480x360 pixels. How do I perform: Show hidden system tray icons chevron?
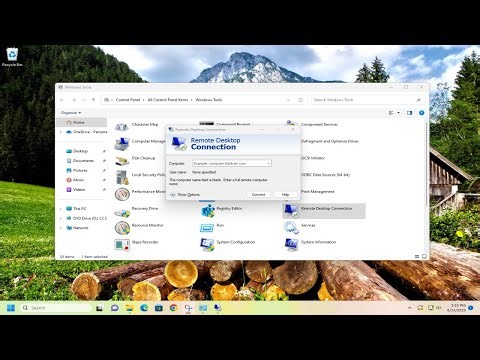click(x=410, y=308)
